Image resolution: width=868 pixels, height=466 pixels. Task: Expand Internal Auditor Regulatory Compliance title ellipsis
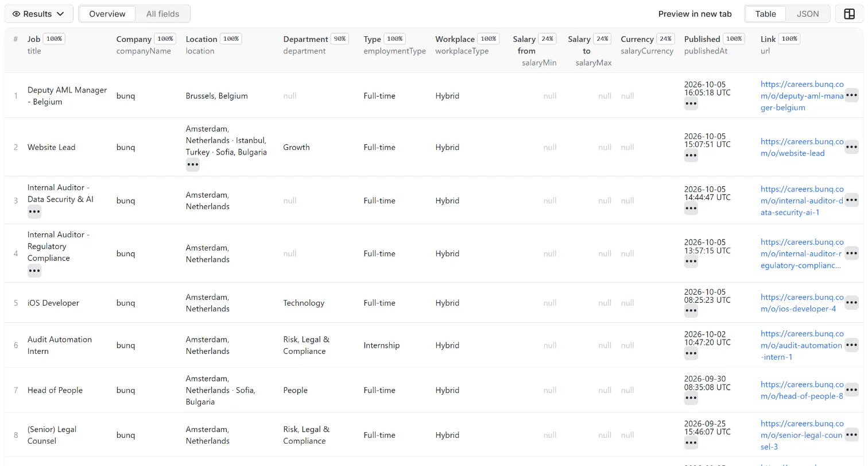click(34, 271)
